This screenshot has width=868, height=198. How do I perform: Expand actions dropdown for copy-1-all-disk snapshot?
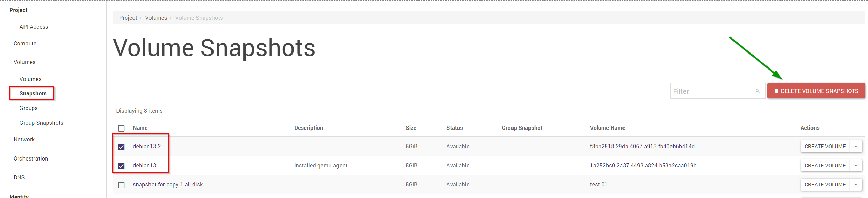(856, 185)
